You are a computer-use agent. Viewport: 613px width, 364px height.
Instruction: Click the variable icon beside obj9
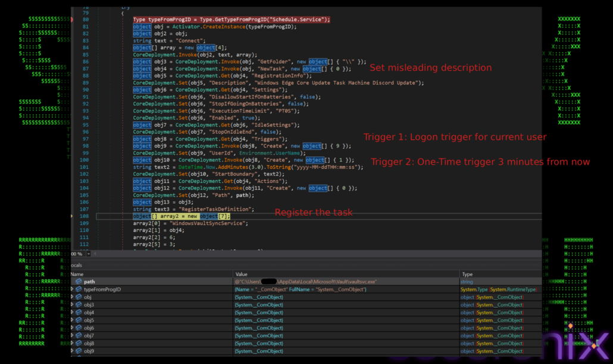click(x=79, y=351)
